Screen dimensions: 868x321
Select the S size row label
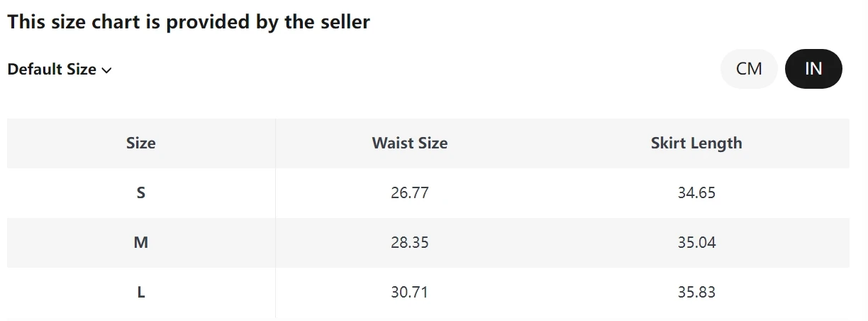141,192
